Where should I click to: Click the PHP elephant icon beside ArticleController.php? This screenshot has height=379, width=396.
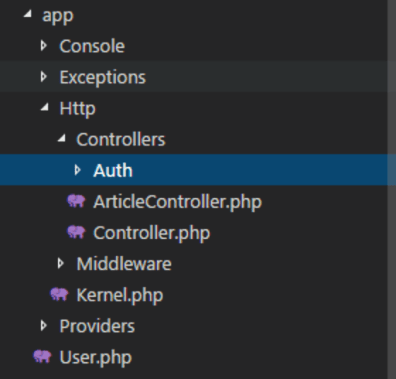pyautogui.click(x=76, y=201)
